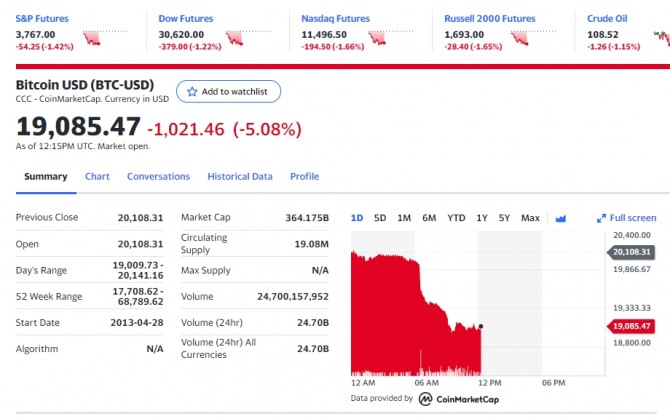Add Bitcoin USD to watchlist
This screenshot has height=419, width=670.
click(x=228, y=91)
